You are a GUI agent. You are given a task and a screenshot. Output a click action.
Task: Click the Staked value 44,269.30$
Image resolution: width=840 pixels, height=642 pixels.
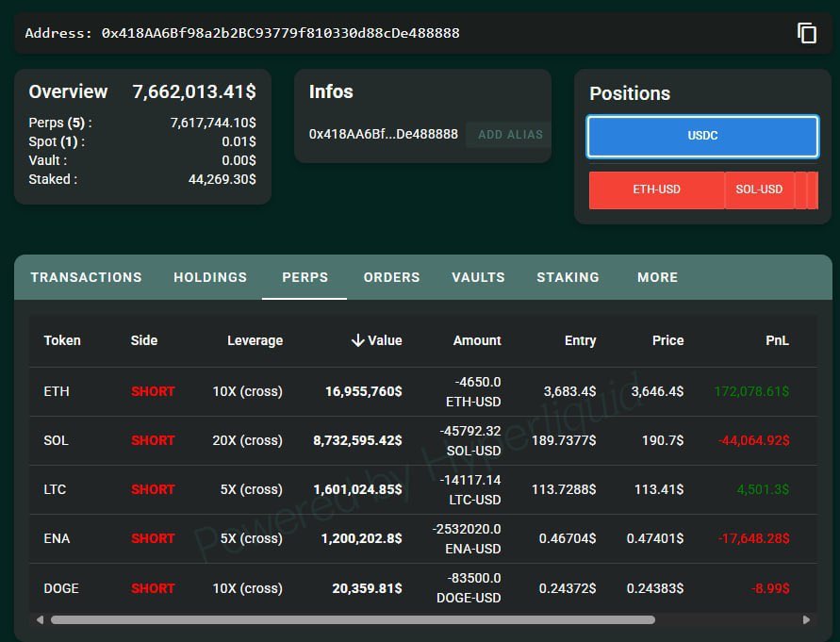(222, 179)
